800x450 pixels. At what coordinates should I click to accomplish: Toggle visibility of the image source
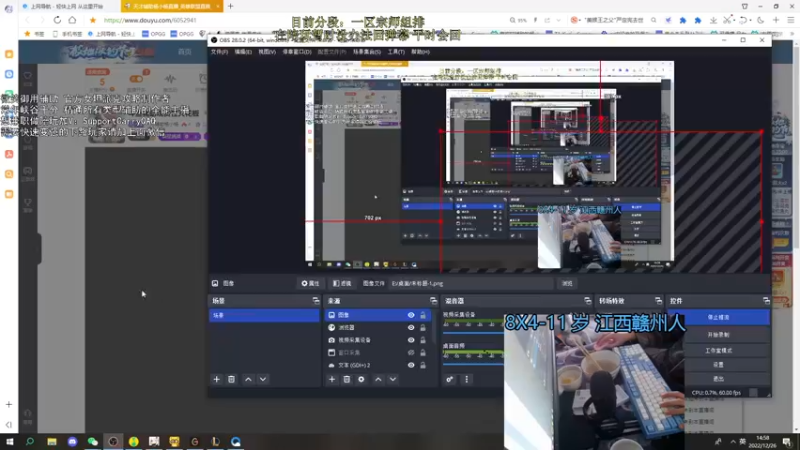(x=411, y=315)
